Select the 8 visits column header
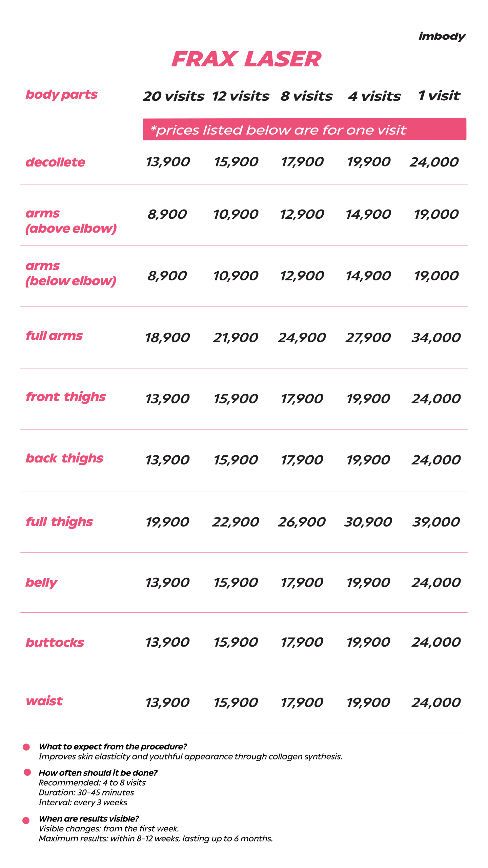 pyautogui.click(x=306, y=96)
